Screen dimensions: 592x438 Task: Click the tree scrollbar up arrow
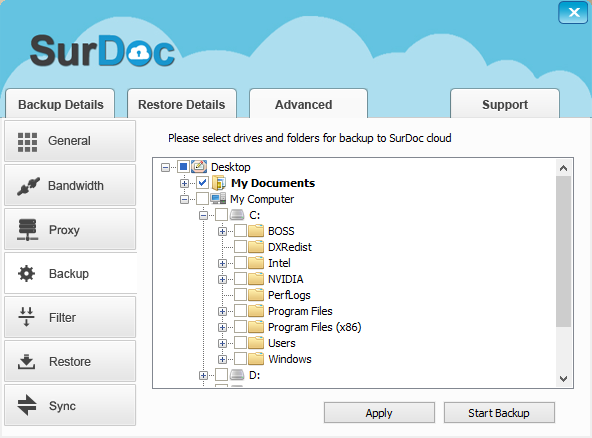point(563,168)
